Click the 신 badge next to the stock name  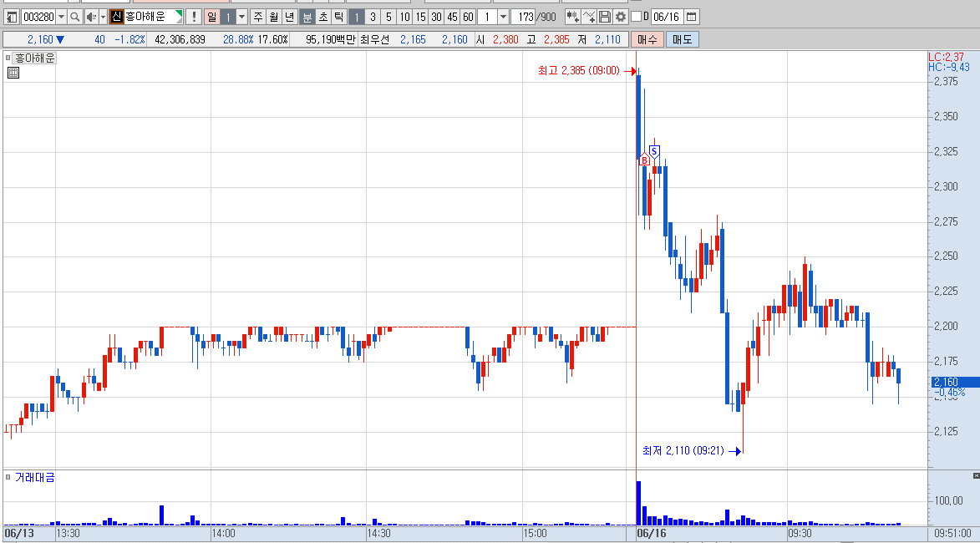(x=116, y=17)
